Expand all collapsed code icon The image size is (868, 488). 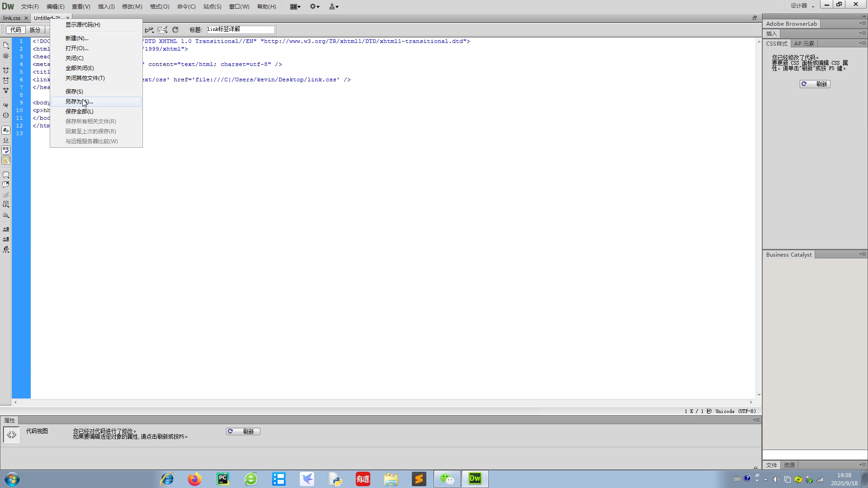pyautogui.click(x=6, y=91)
